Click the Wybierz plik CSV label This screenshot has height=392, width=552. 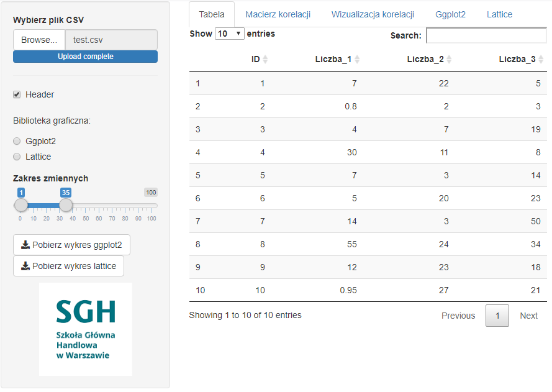[x=48, y=20]
